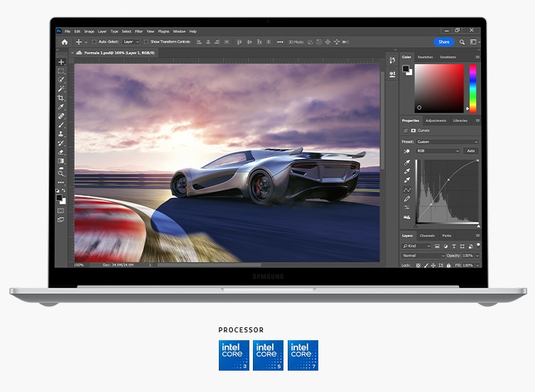
Task: Open Move tool preset picker arrow
Action: pos(86,43)
